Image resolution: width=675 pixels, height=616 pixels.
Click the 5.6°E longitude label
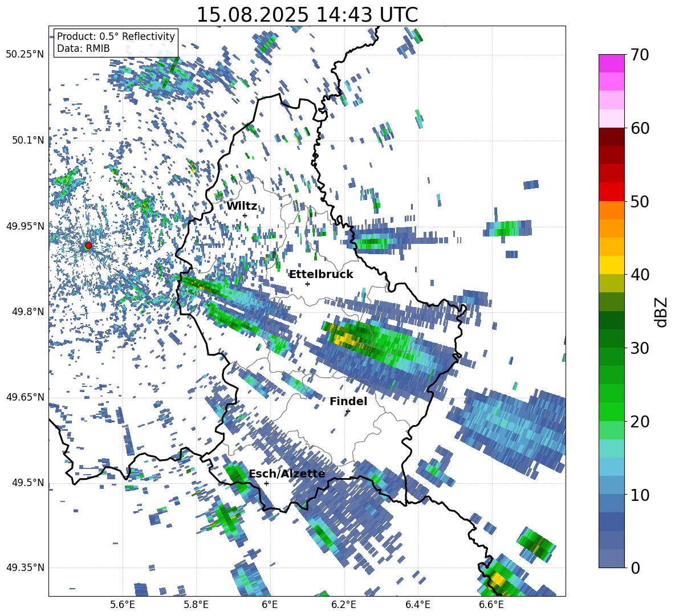123,605
